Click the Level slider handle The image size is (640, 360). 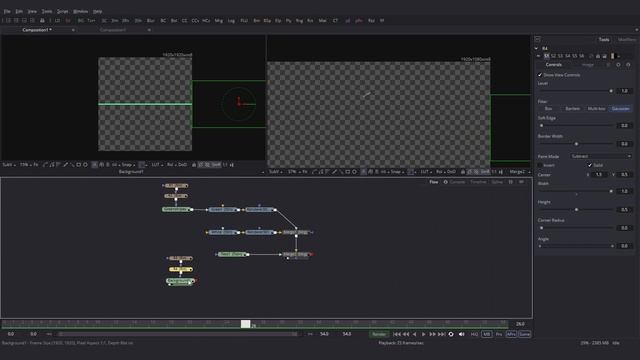[611, 91]
